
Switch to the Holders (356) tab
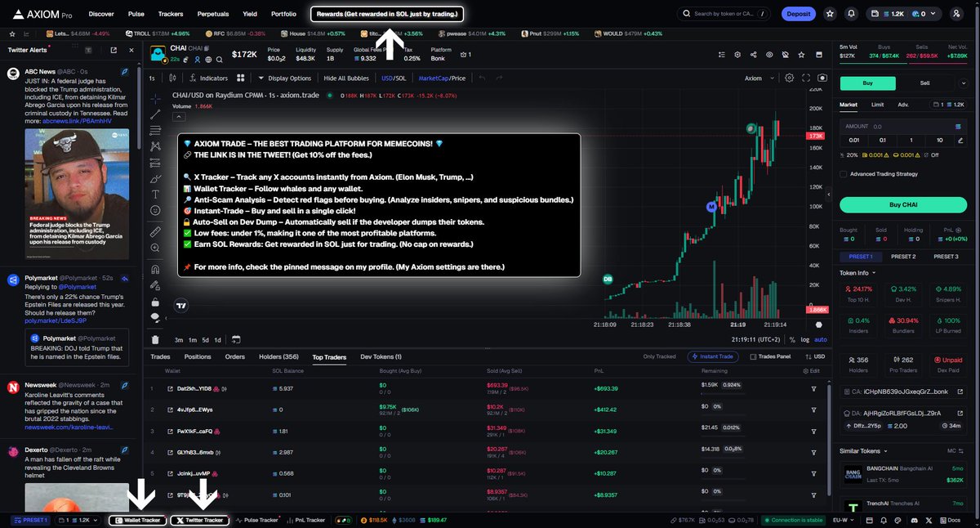click(x=279, y=356)
